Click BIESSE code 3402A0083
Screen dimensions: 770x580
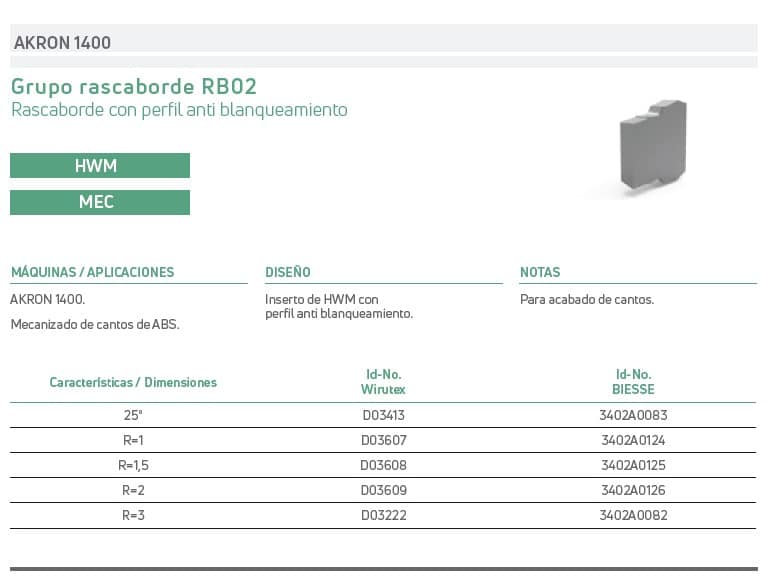coord(633,415)
